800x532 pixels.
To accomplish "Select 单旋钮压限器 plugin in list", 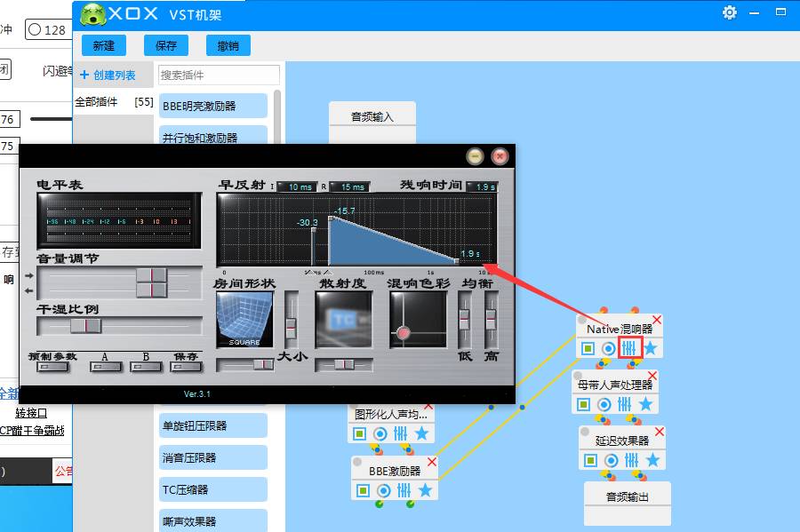I will pyautogui.click(x=212, y=425).
